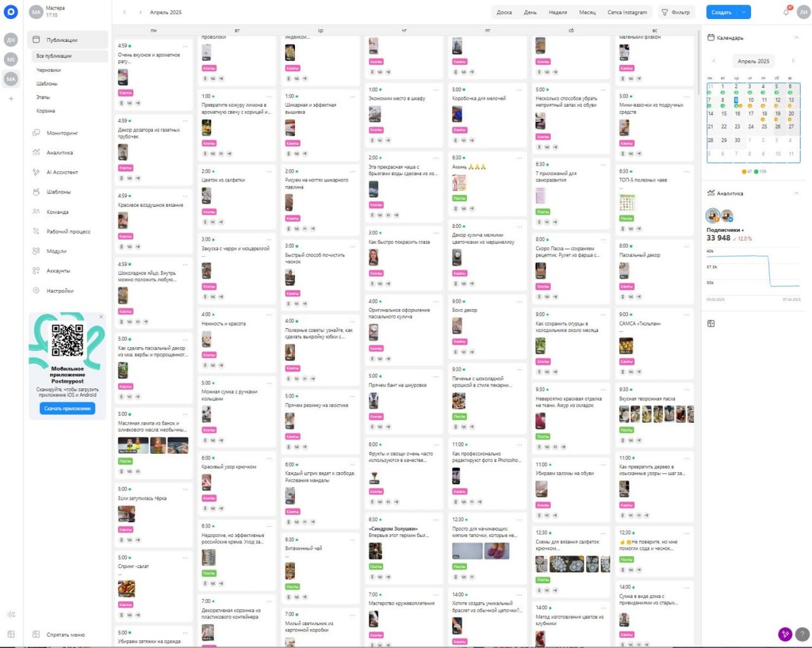Viewport: 812px width, 648px height.
Task: Open the Создать dropdown arrow
Action: pyautogui.click(x=744, y=12)
